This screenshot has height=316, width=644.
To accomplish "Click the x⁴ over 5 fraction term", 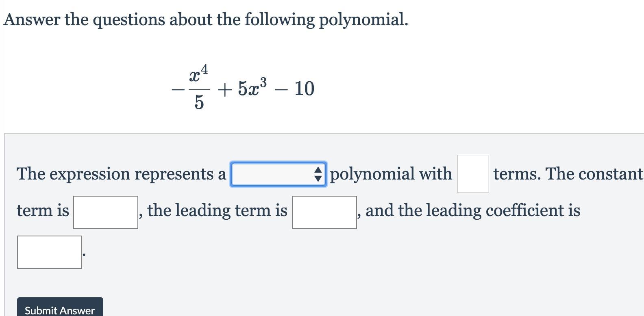I will (199, 87).
